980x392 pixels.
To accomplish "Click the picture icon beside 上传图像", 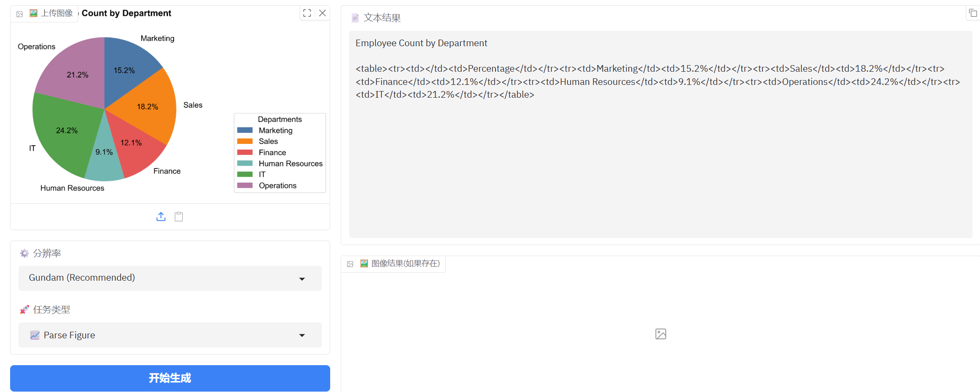I will click(33, 13).
